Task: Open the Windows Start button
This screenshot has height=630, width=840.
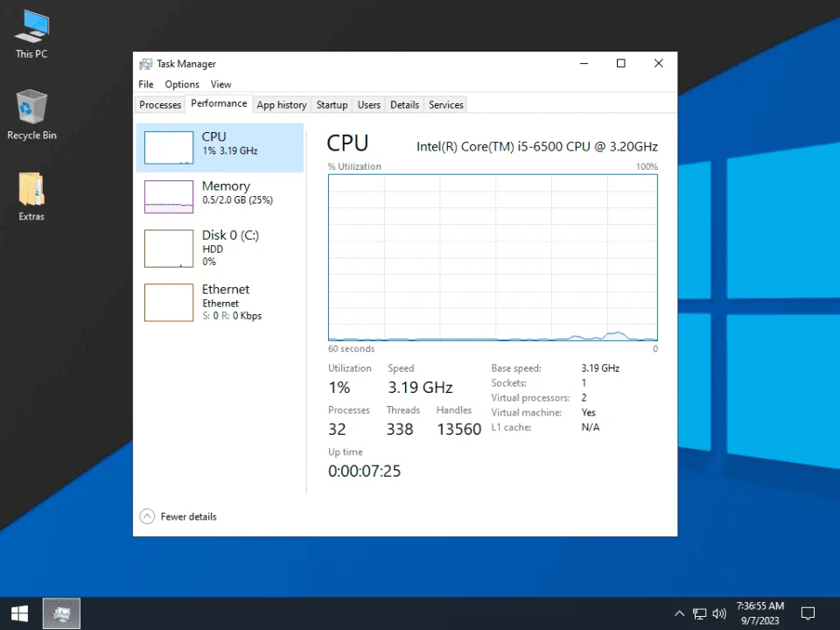Action: [x=20, y=613]
